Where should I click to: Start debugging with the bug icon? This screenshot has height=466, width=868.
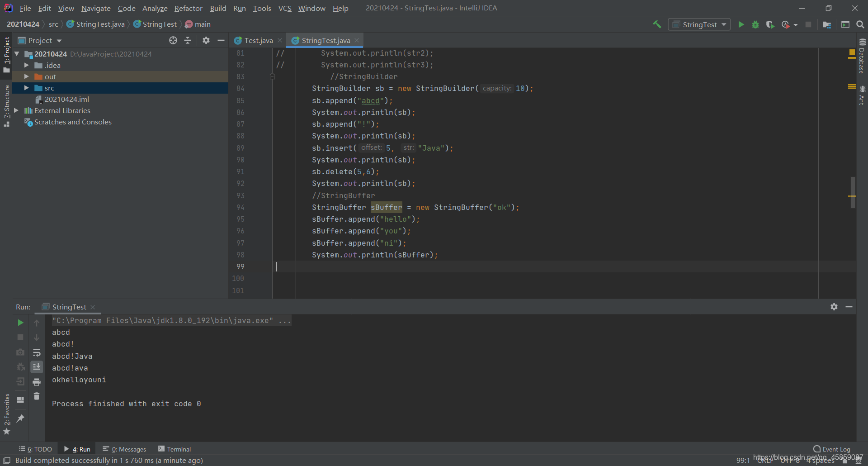tap(755, 24)
